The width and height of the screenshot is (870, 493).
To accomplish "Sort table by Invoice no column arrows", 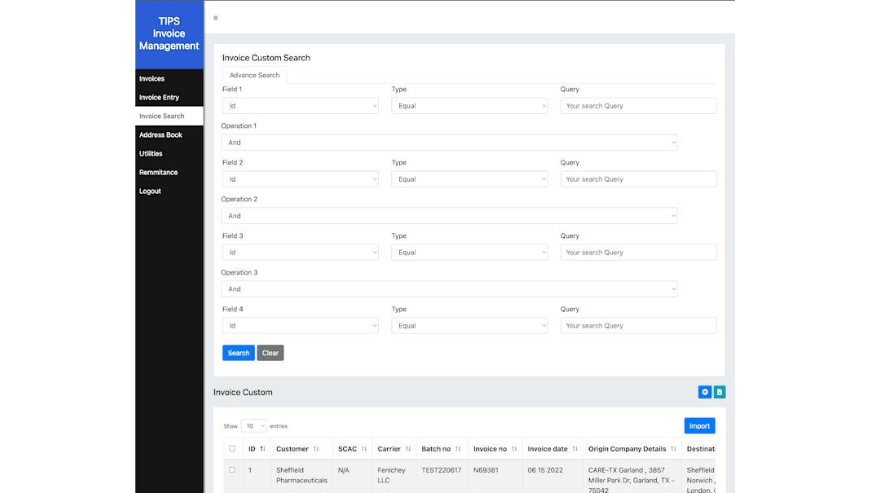I will point(514,449).
